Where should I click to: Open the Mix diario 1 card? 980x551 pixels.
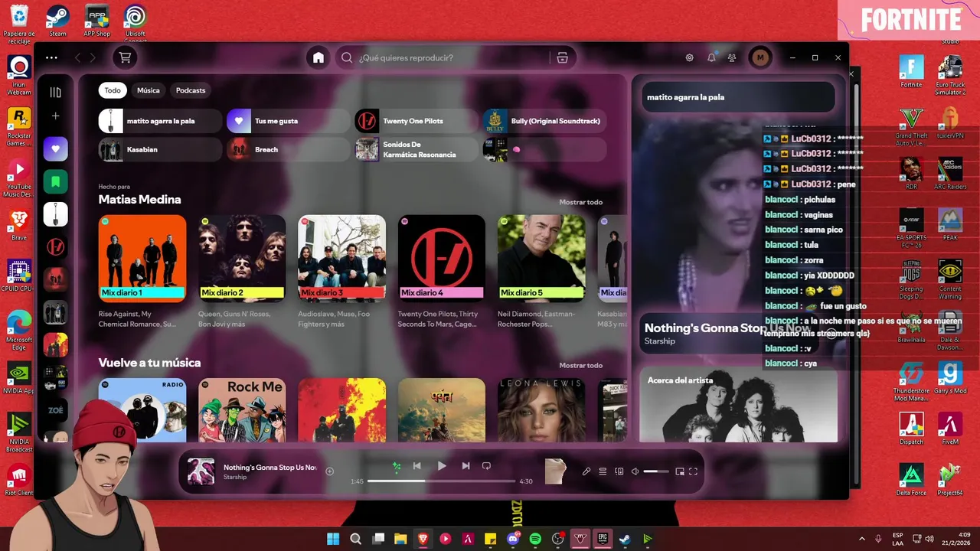pos(142,272)
